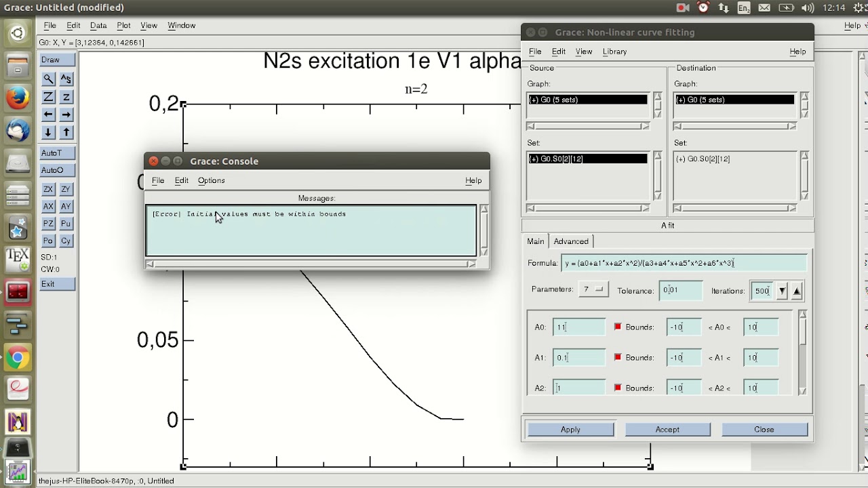
Task: Switch to the Advanced tab
Action: coord(571,241)
